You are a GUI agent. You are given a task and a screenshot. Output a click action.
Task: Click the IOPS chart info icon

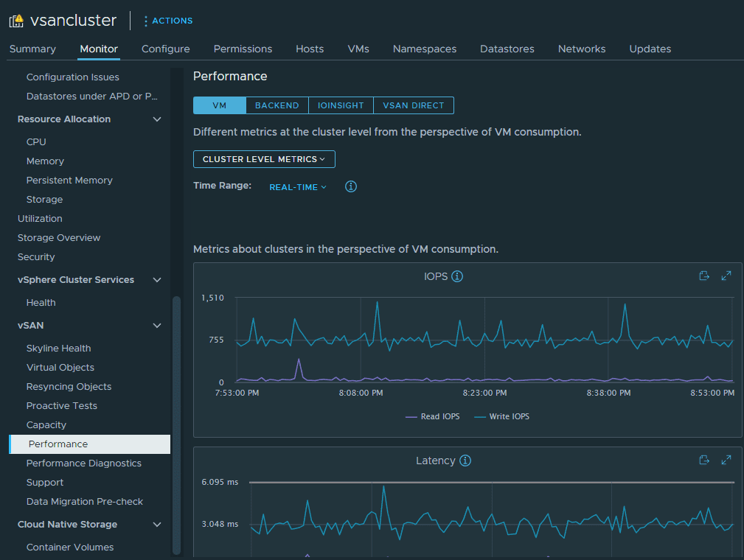457,276
